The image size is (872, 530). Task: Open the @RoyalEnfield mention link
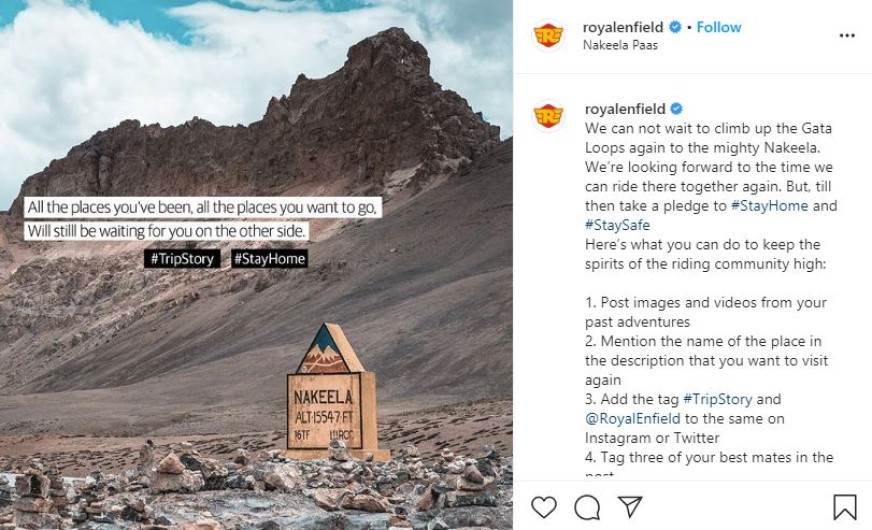[632, 418]
